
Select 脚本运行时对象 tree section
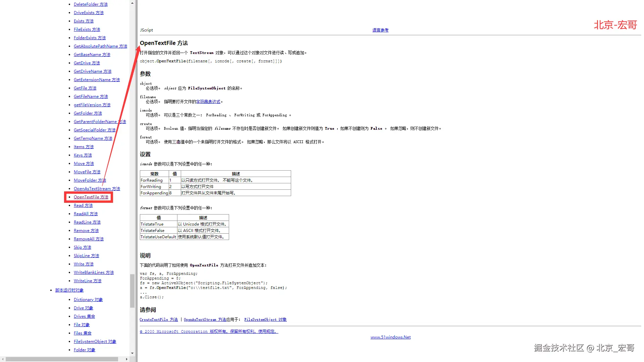pyautogui.click(x=69, y=290)
